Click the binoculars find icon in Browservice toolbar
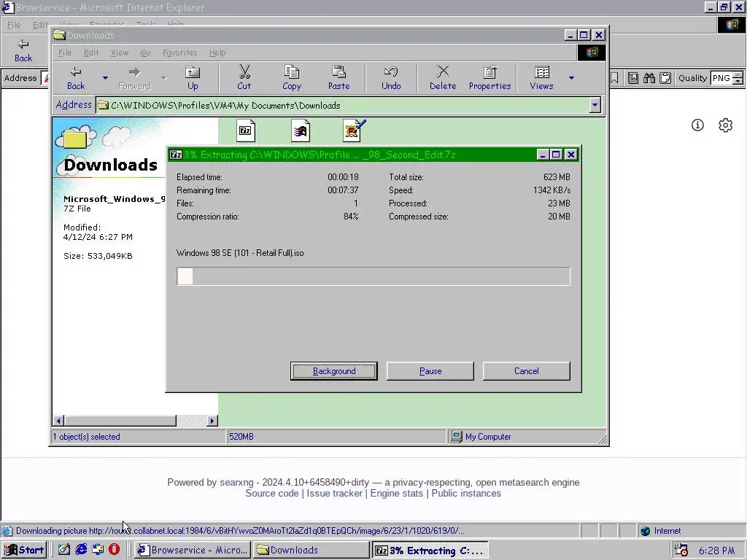Screen dimensions: 747x560 tap(649, 78)
